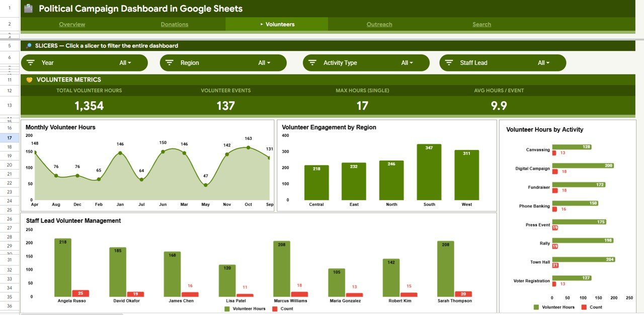Viewport: 644px width, 315px height.
Task: Select row header 1
Action: (x=10, y=9)
